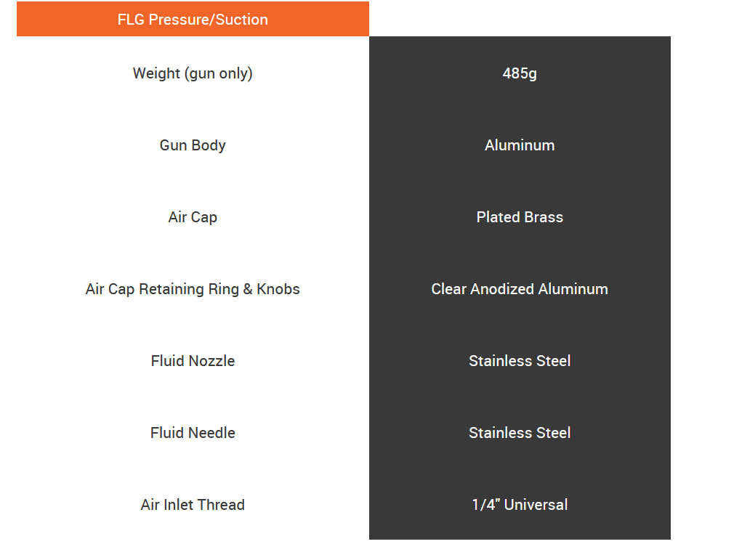Select Air Cap Retaining Ring & Knobs label
The height and width of the screenshot is (560, 734).
tap(193, 289)
